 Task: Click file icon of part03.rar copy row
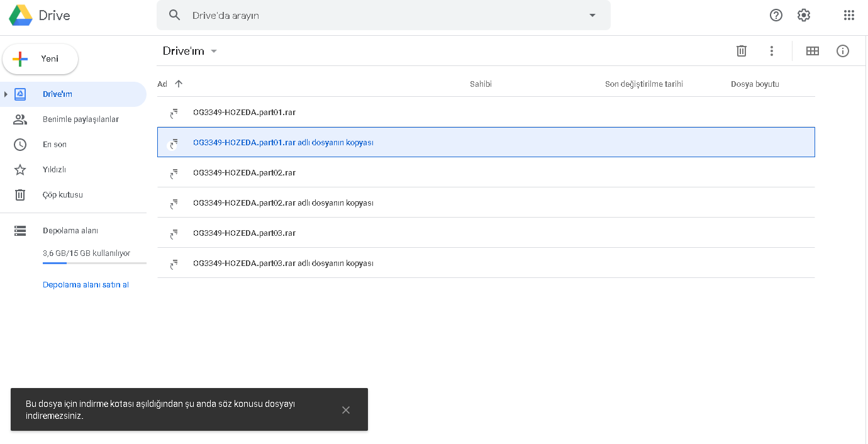[174, 264]
